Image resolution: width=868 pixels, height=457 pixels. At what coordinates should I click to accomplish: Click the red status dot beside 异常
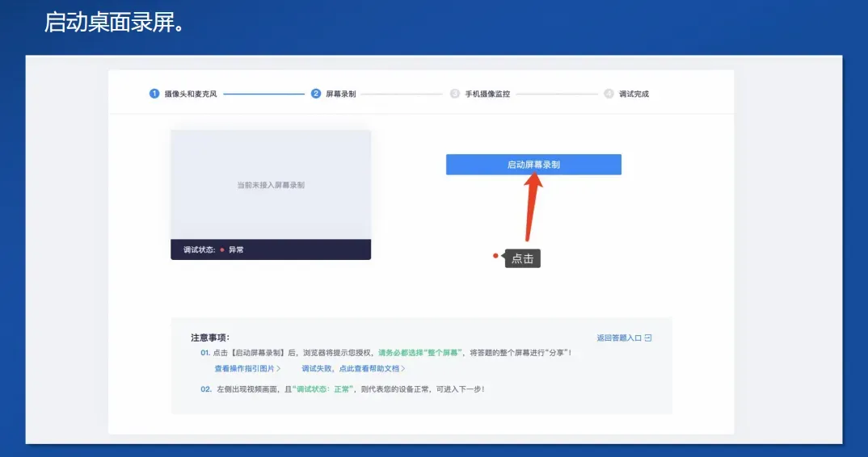(222, 250)
